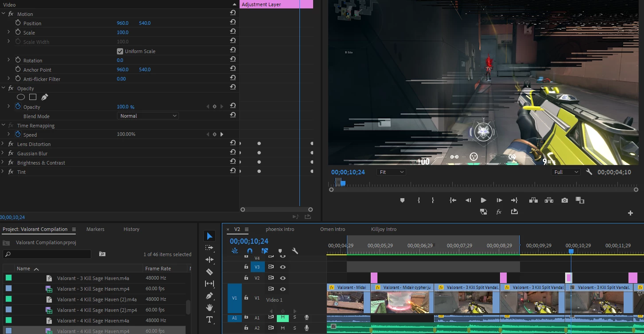
Task: Toggle timeline Snap magnet icon
Action: 250,251
